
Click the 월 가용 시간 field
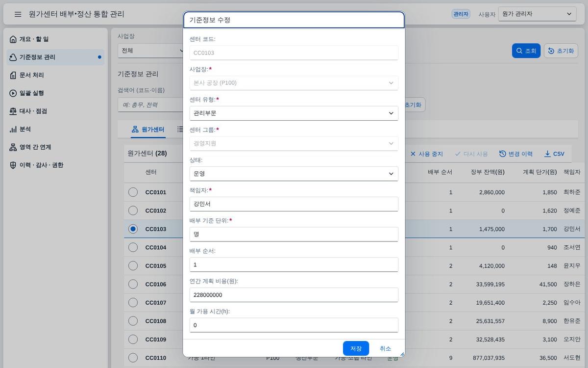(x=294, y=325)
